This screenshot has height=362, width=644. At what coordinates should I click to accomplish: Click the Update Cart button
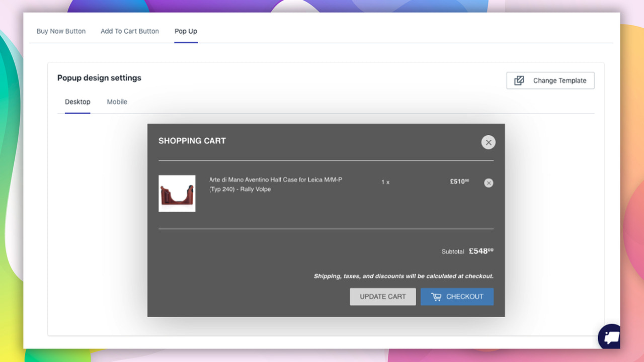click(x=382, y=297)
